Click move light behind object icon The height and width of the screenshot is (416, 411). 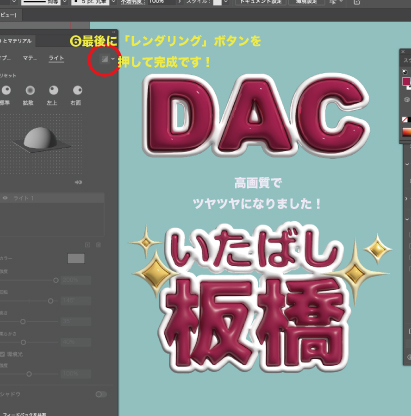[78, 182]
